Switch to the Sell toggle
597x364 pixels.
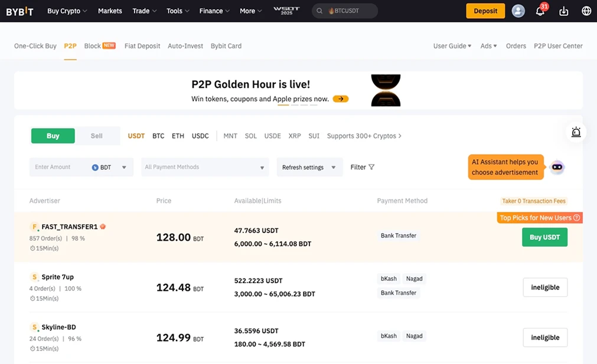pyautogui.click(x=97, y=136)
